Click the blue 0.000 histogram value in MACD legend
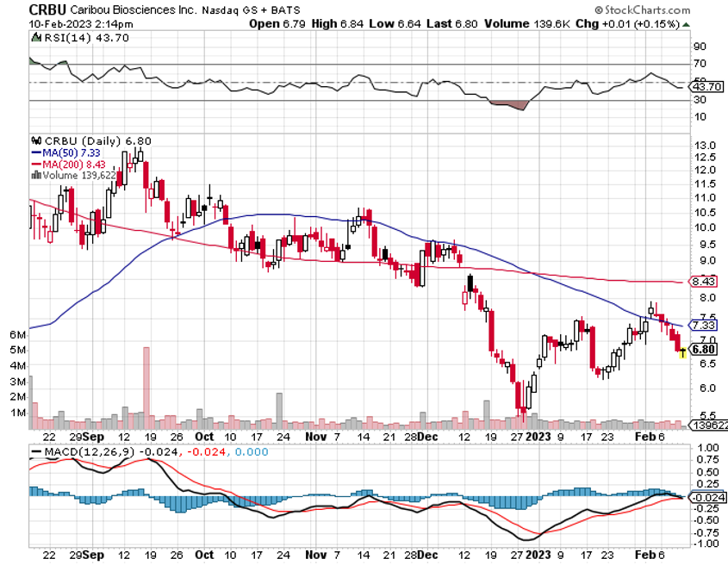Viewport: 728px width, 565px height. (x=252, y=451)
